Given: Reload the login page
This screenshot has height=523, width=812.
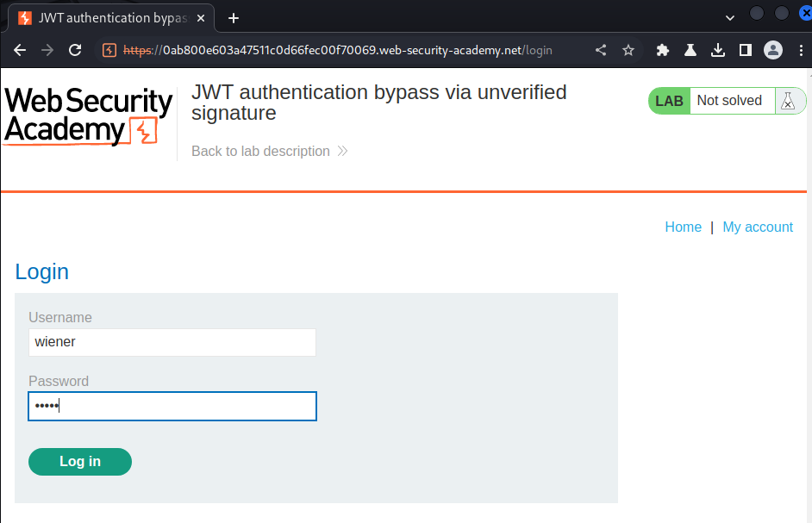Looking at the screenshot, I should click(x=75, y=50).
